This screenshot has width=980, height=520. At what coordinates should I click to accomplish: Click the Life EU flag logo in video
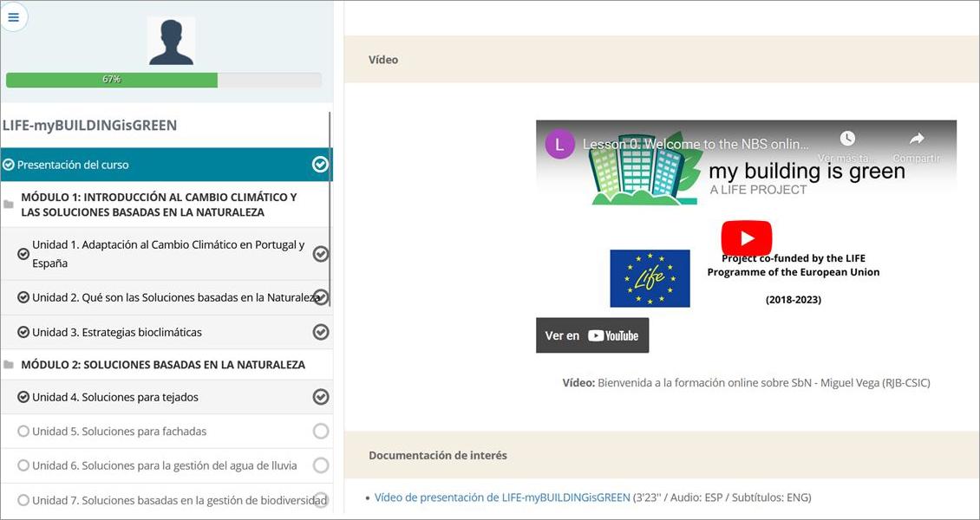650,278
